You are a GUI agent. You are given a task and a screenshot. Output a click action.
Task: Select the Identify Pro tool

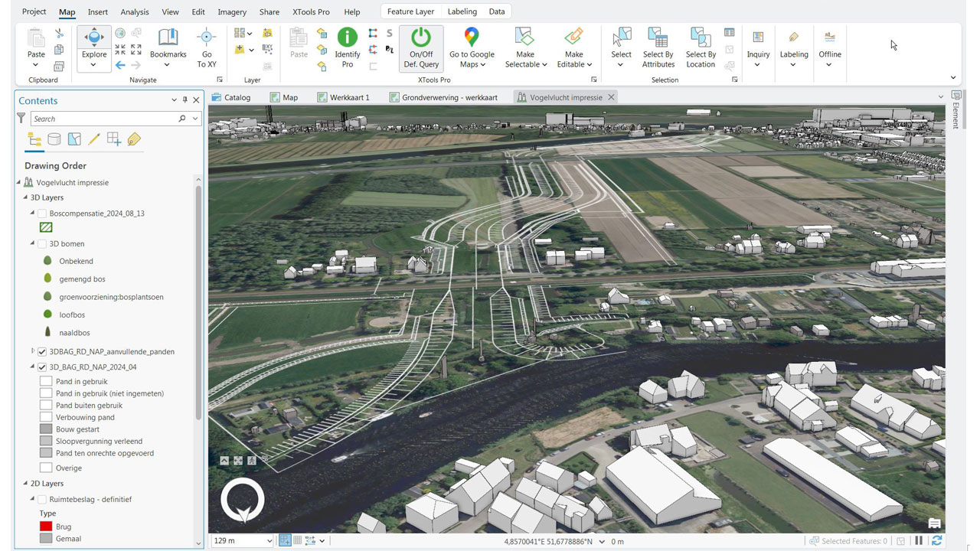point(347,46)
